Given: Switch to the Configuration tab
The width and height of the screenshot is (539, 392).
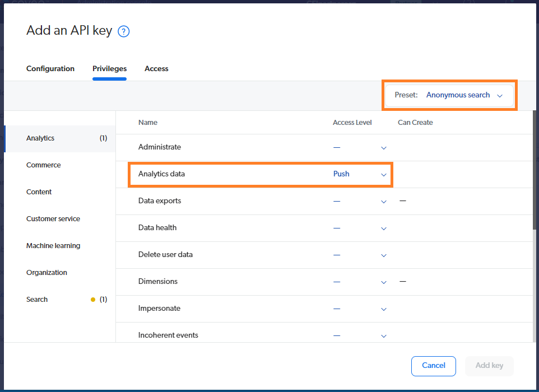Looking at the screenshot, I should (x=50, y=69).
